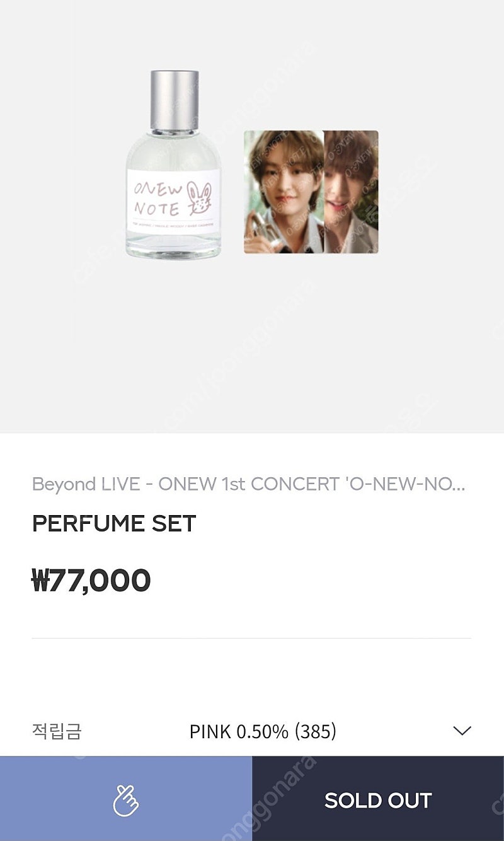Tap the finger heart wishlist icon

[x=125, y=800]
